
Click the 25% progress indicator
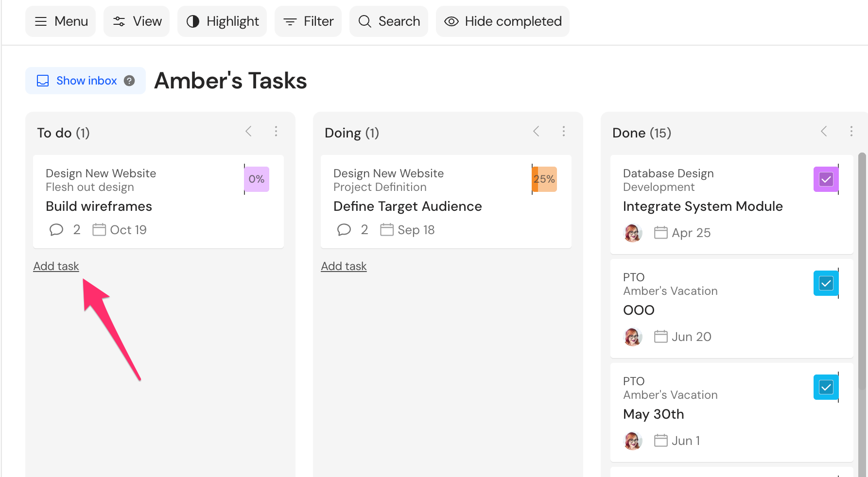[x=544, y=179]
